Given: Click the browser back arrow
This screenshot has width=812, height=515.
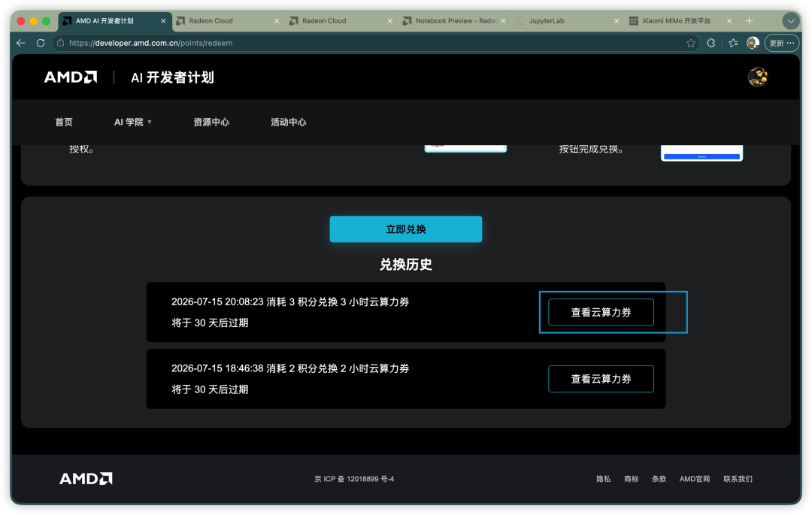Looking at the screenshot, I should (x=21, y=43).
